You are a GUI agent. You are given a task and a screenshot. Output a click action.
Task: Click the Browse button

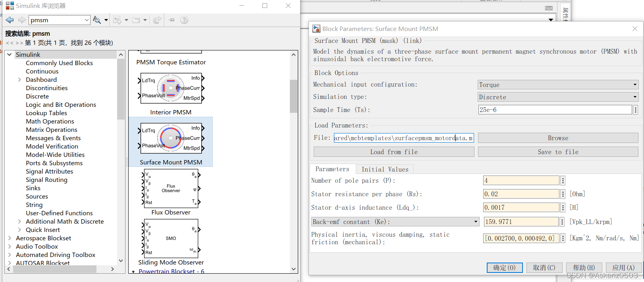point(558,138)
